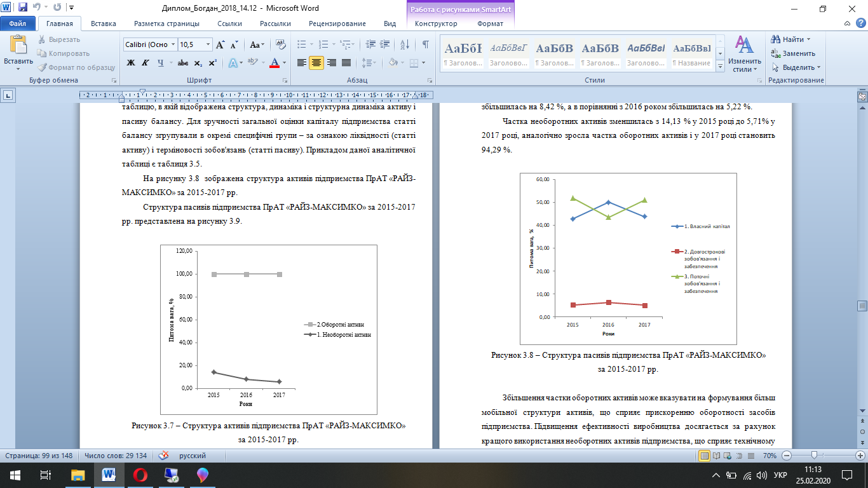Apply strikethrough formatting with abc icon

tap(182, 63)
